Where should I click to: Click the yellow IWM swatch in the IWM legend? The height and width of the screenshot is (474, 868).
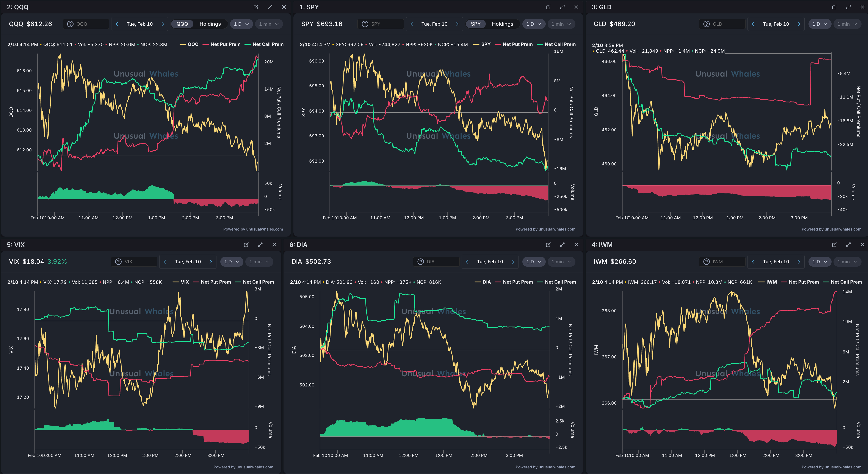[x=761, y=282]
